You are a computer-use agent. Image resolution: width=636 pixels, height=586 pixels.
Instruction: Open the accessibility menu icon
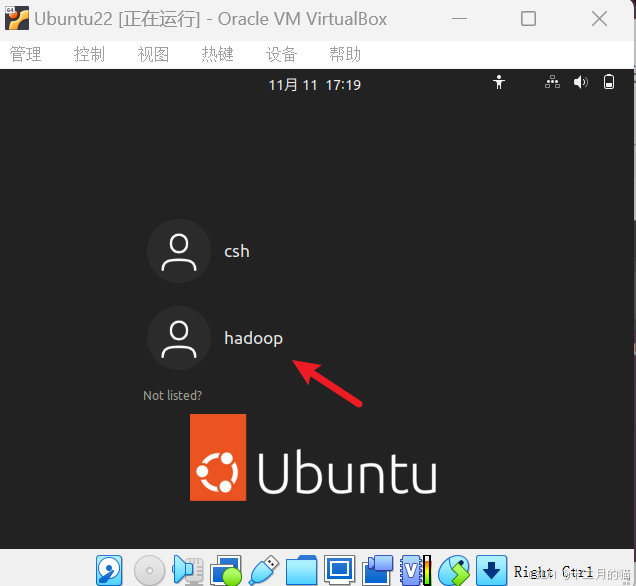point(499,82)
